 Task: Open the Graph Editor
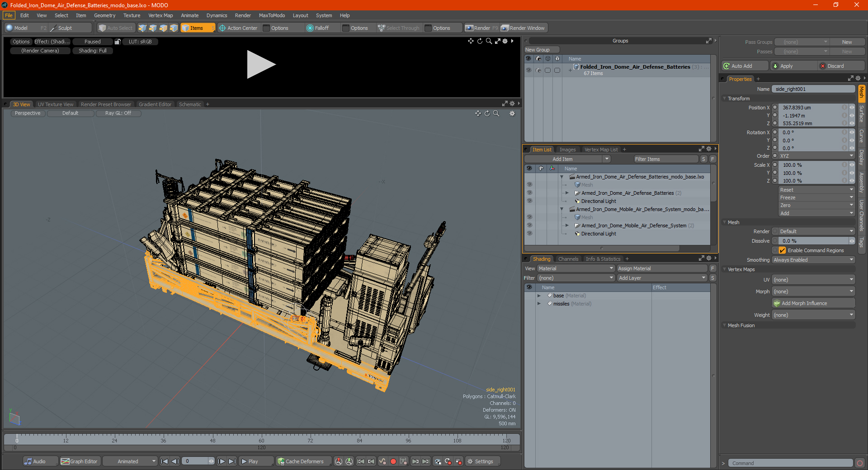point(79,461)
